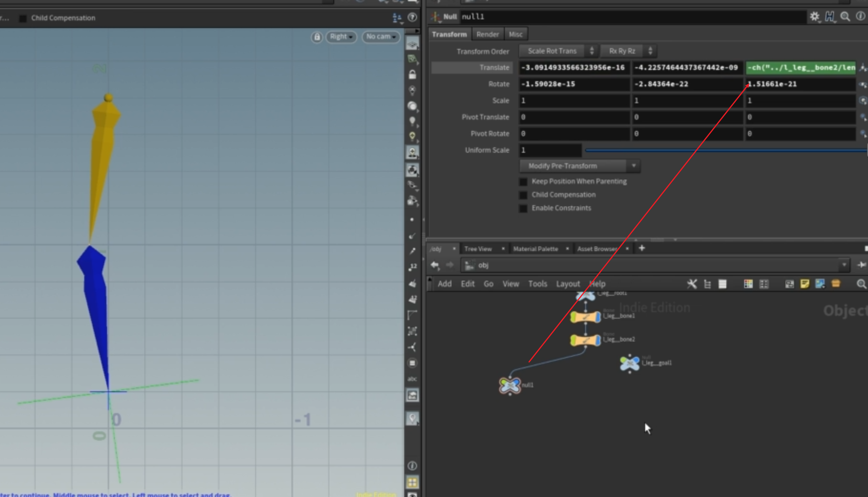Open the Right viewport view dropdown

pos(341,37)
